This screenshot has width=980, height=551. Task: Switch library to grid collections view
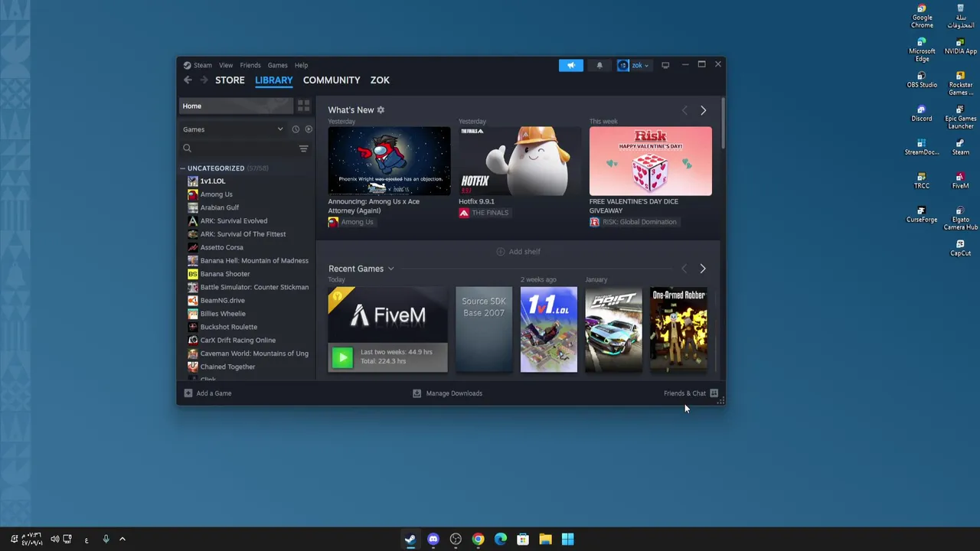coord(303,106)
